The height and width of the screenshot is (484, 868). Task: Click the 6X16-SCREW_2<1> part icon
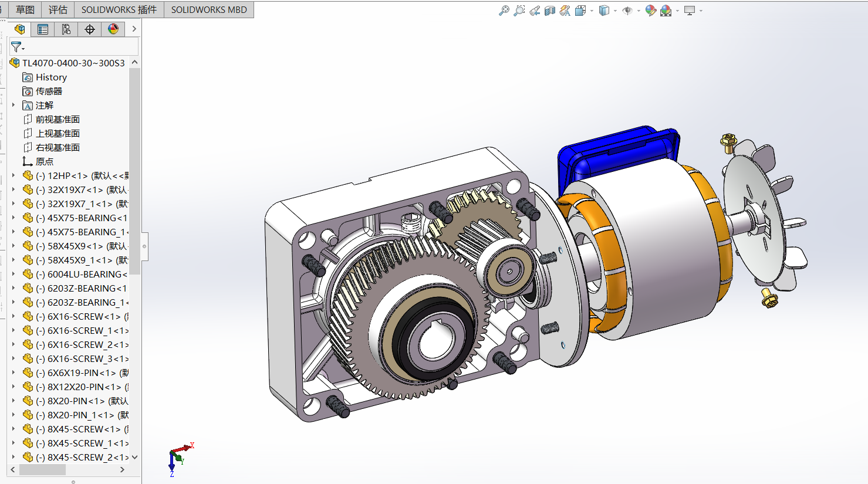(x=28, y=344)
